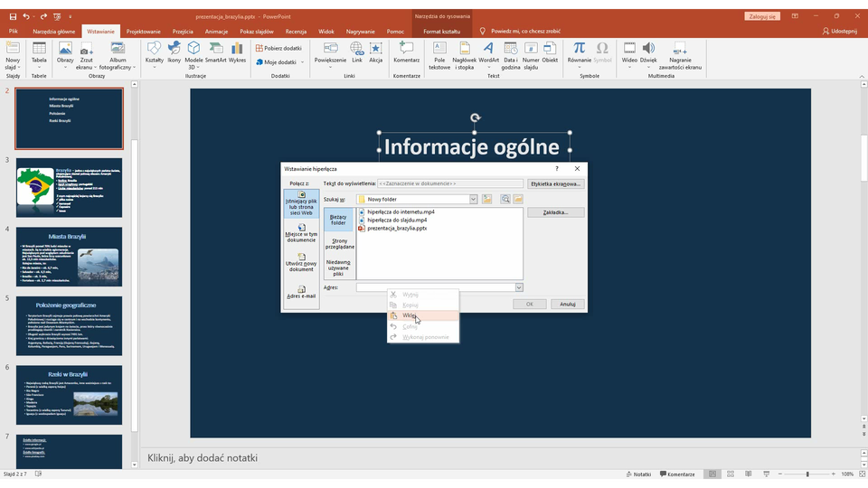The height and width of the screenshot is (488, 868).
Task: Click the 'Zakładka...' button
Action: tap(555, 212)
